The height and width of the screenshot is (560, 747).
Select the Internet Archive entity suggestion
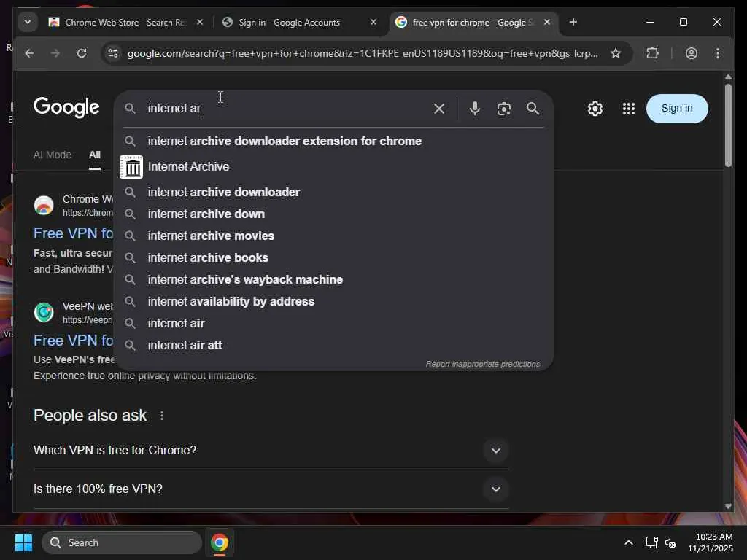(333, 167)
